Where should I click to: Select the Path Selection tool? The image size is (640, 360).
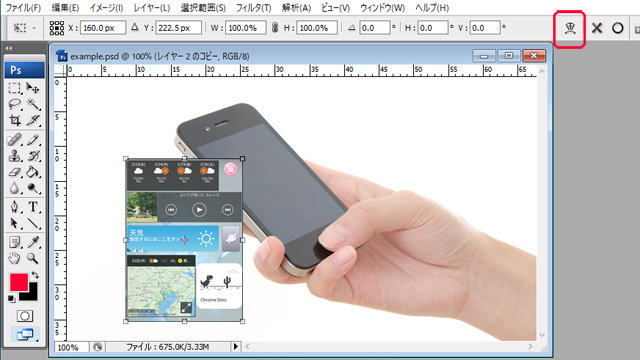[x=15, y=223]
